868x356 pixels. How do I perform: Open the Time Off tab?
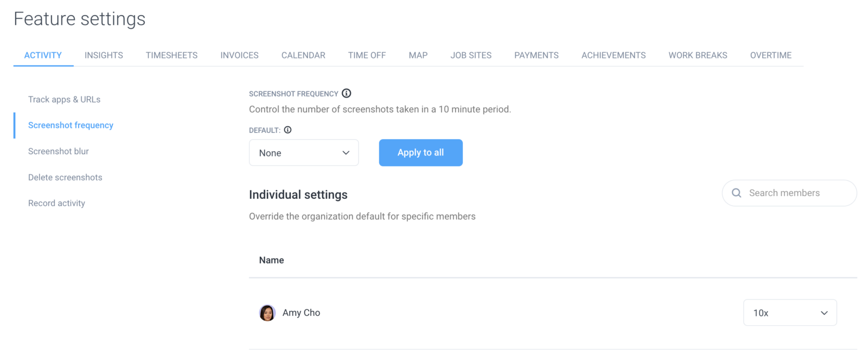point(367,55)
